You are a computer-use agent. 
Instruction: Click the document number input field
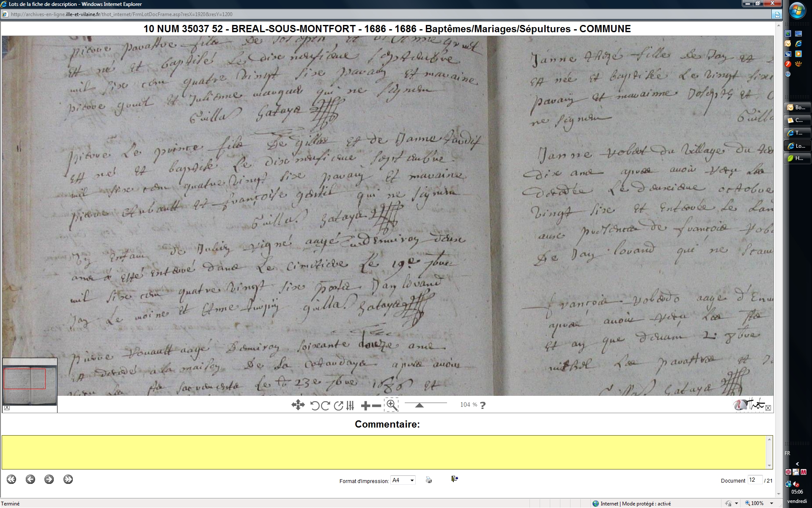(x=754, y=480)
